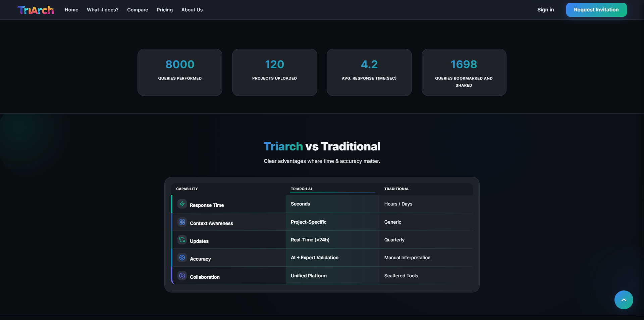Select the TRIARCH AI column header
This screenshot has height=320, width=644.
301,189
